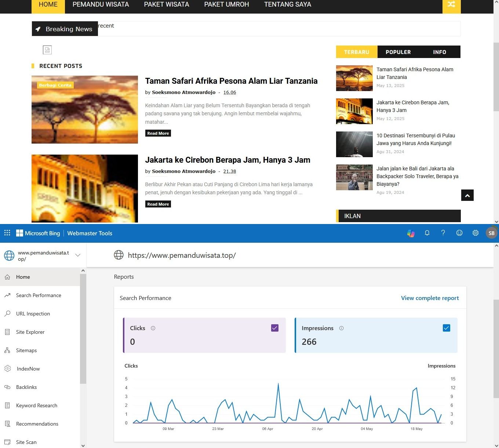Image resolution: width=499 pixels, height=448 pixels.
Task: Uncheck the Clicks checkbox
Action: (x=275, y=328)
